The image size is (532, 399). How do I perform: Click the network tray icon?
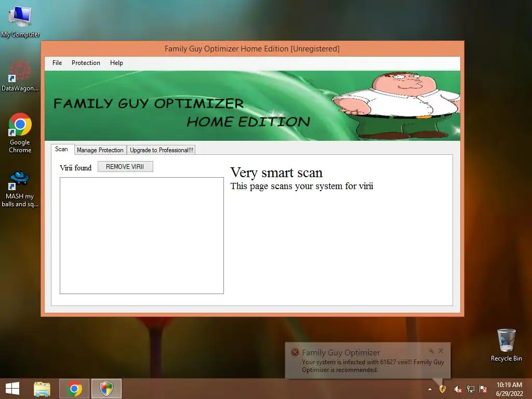pyautogui.click(x=471, y=389)
